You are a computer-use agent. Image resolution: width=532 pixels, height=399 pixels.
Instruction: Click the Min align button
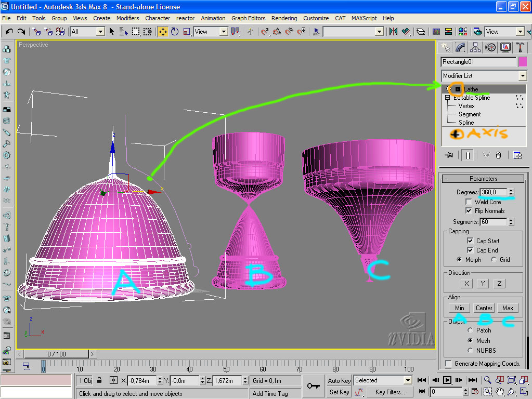coord(459,308)
